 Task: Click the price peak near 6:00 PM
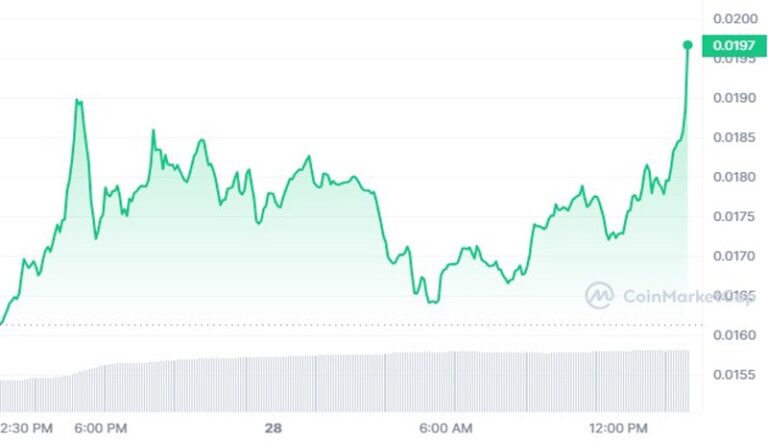coord(78,101)
